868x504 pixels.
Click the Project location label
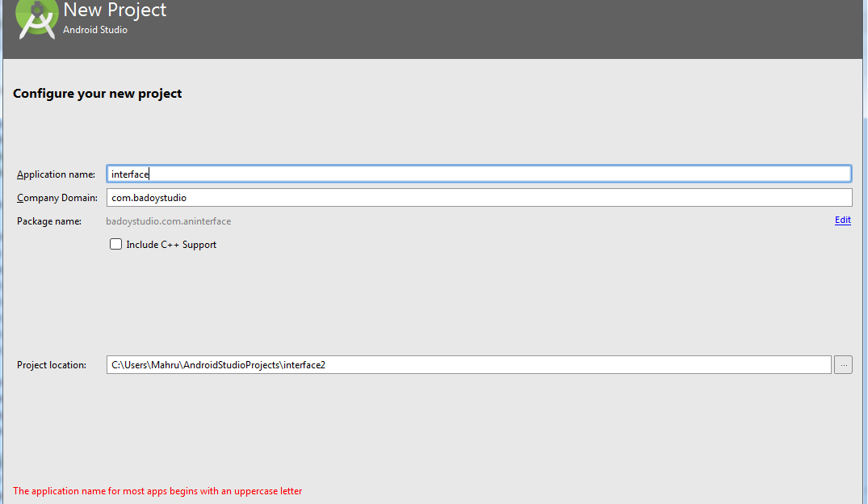tap(51, 365)
